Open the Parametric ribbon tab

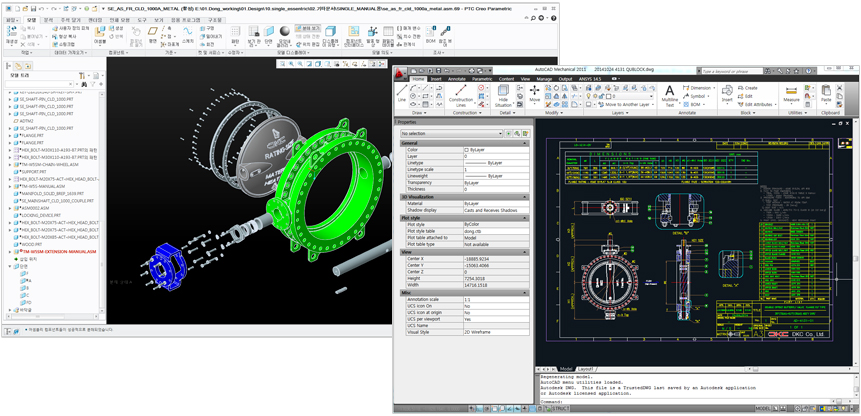(482, 79)
